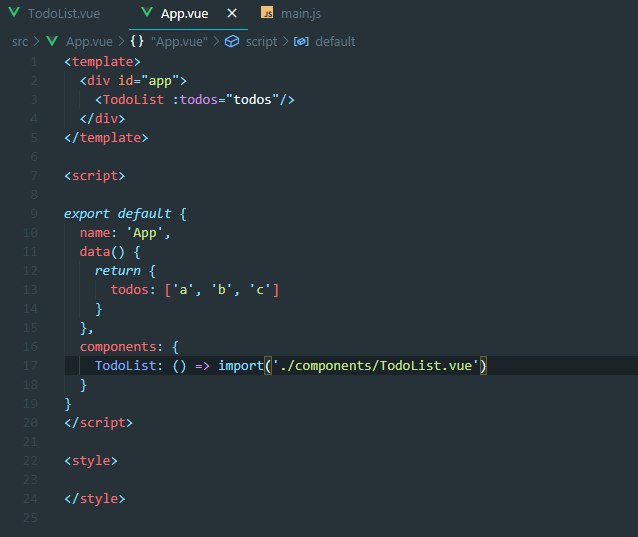The image size is (638, 537).
Task: Click the Vue icon on App.vue tab
Action: (x=147, y=12)
